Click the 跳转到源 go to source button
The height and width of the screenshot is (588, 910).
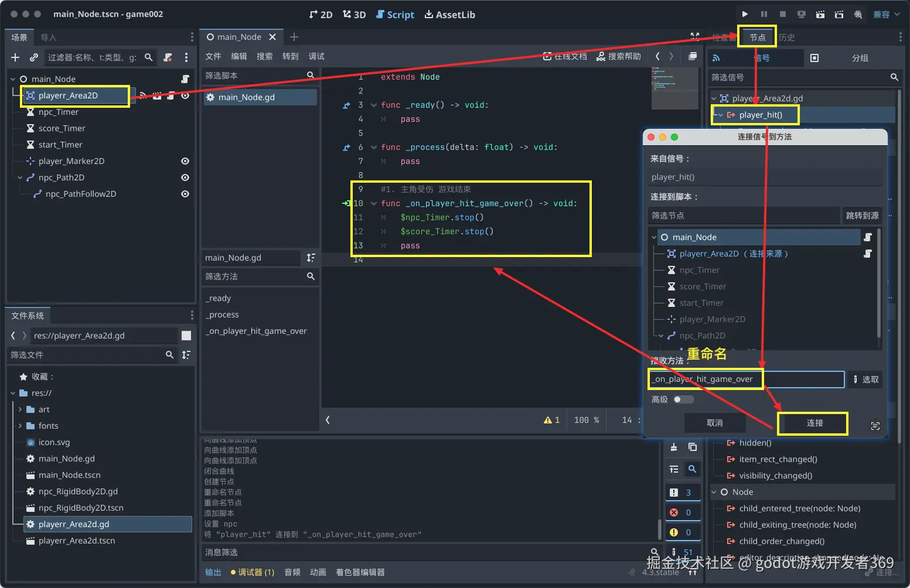pos(862,216)
